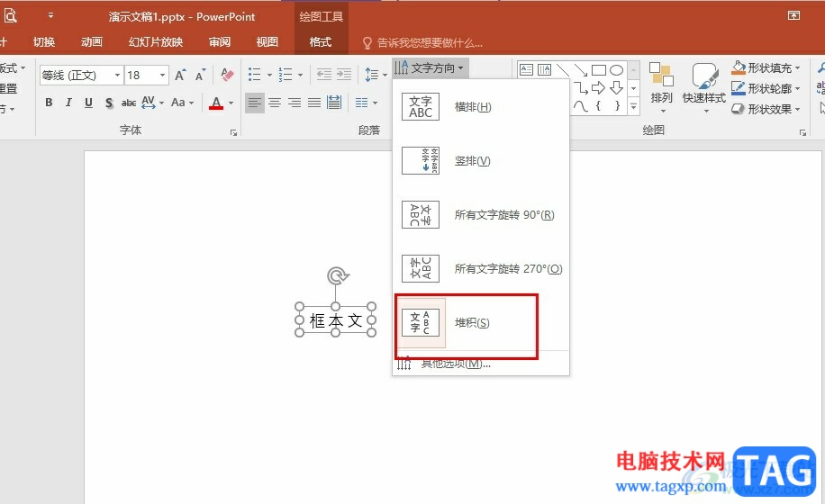Select the rectangle shape
Viewport: 825px width, 504px height.
coord(599,69)
